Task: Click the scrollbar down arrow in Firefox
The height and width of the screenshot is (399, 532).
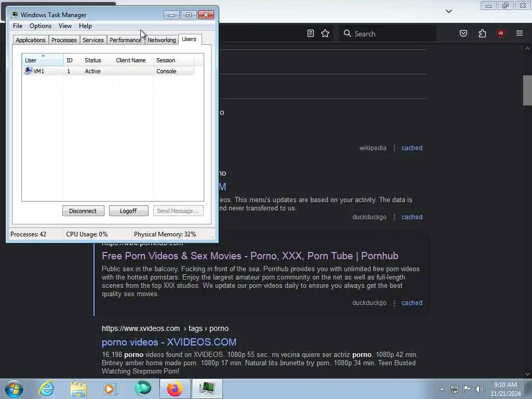Action: [x=527, y=374]
